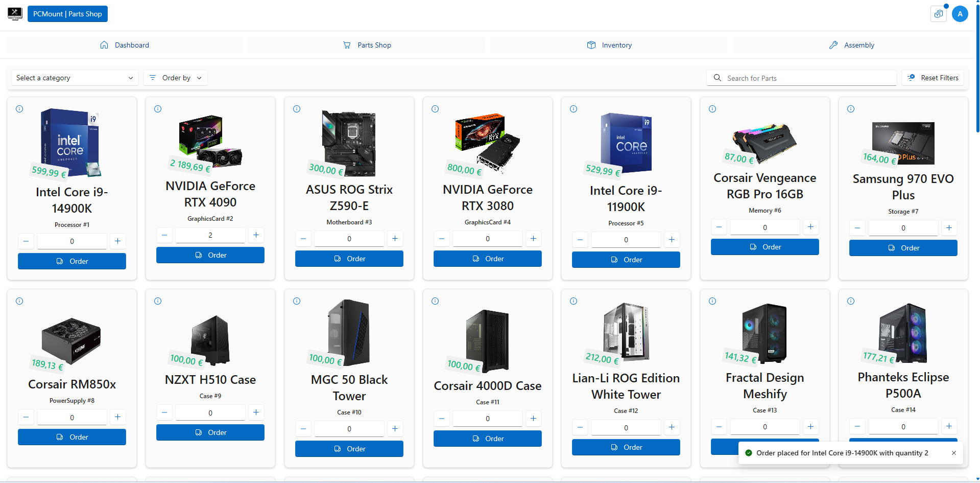Order the Intel Core i9-14900K
980x483 pixels.
pos(72,261)
